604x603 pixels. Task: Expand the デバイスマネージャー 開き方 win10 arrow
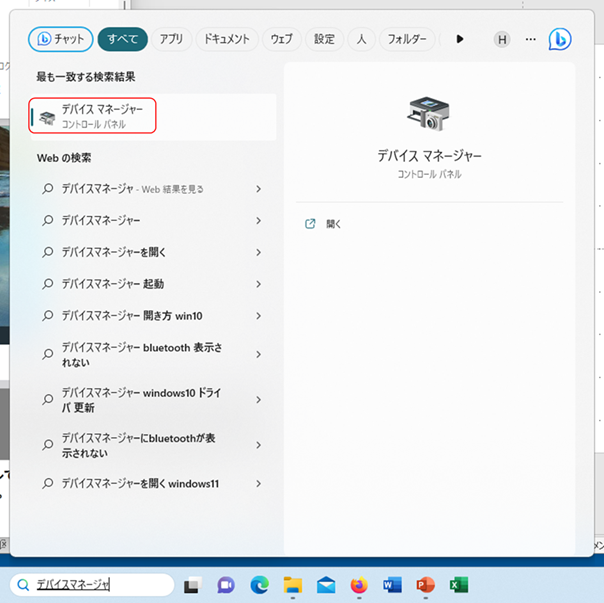[258, 316]
